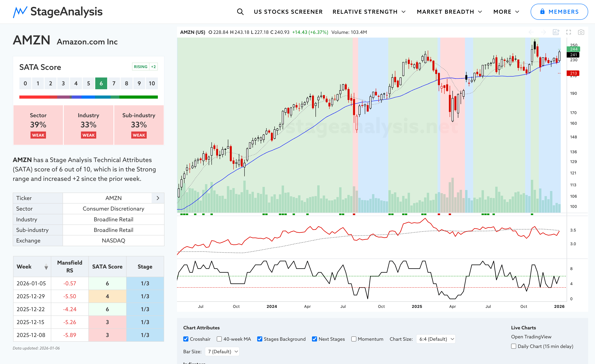Toggle fullscreen chart view icon
Screen dimensions: 595x364
pos(568,32)
